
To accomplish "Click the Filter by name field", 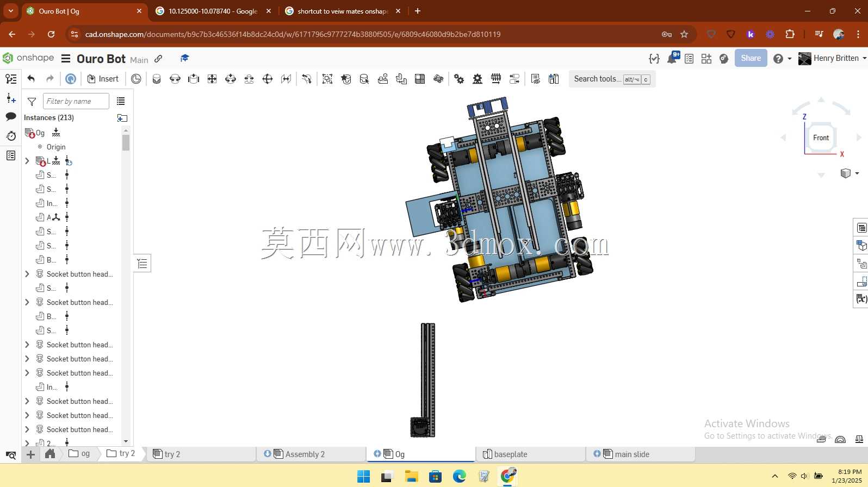I will 76,101.
